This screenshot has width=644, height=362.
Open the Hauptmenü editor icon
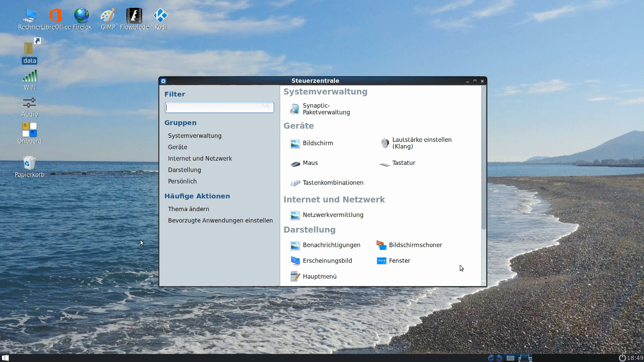point(295,277)
